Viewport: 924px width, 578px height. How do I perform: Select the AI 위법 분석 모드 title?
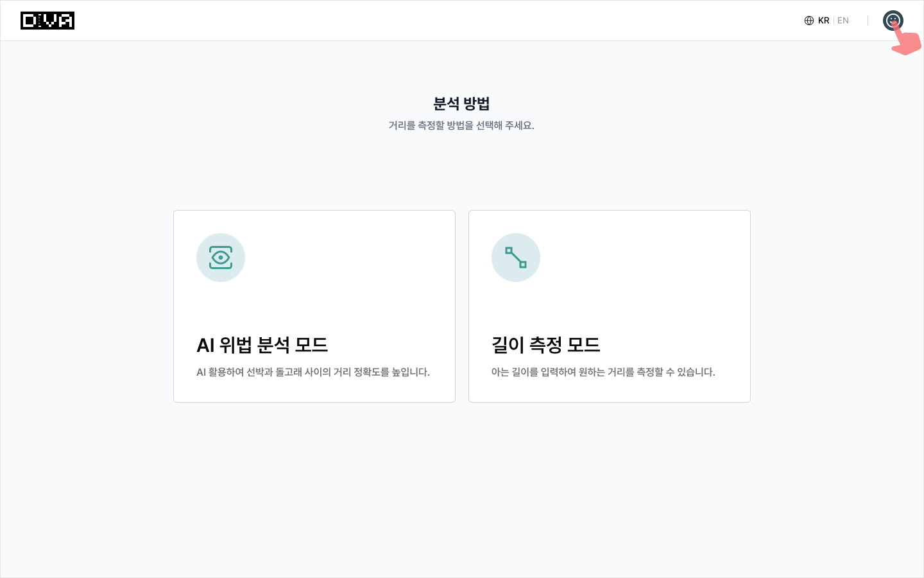tap(262, 345)
